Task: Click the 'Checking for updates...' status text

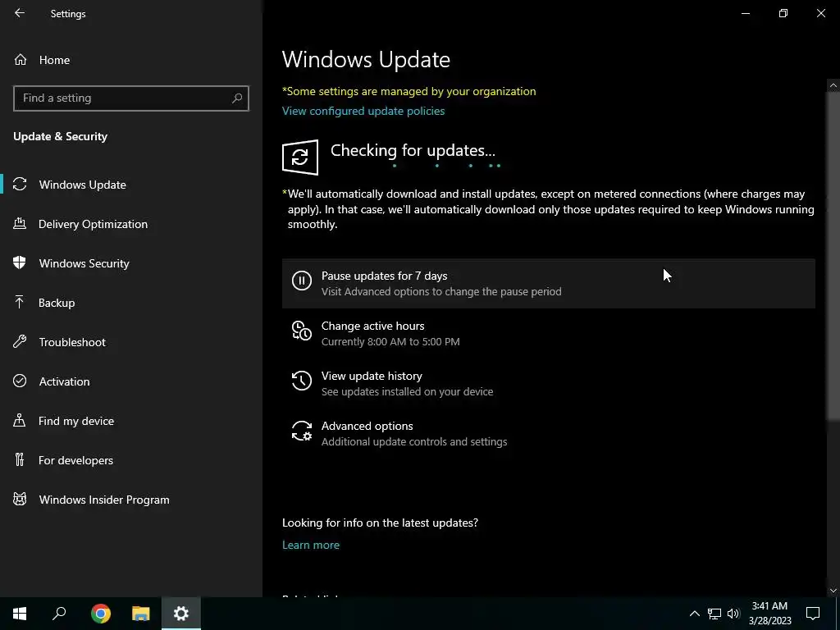Action: 413,150
